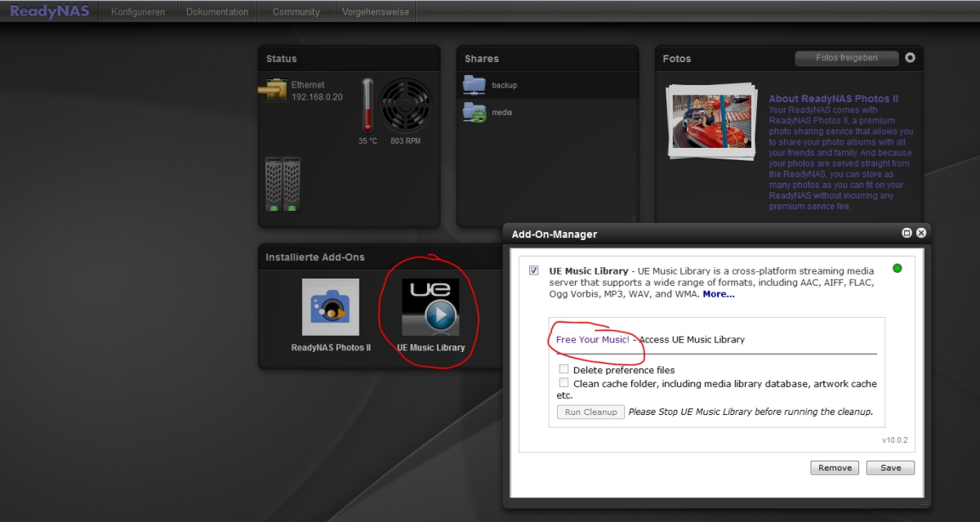Image resolution: width=980 pixels, height=522 pixels.
Task: Remove the UE Music Library add-on
Action: click(835, 468)
